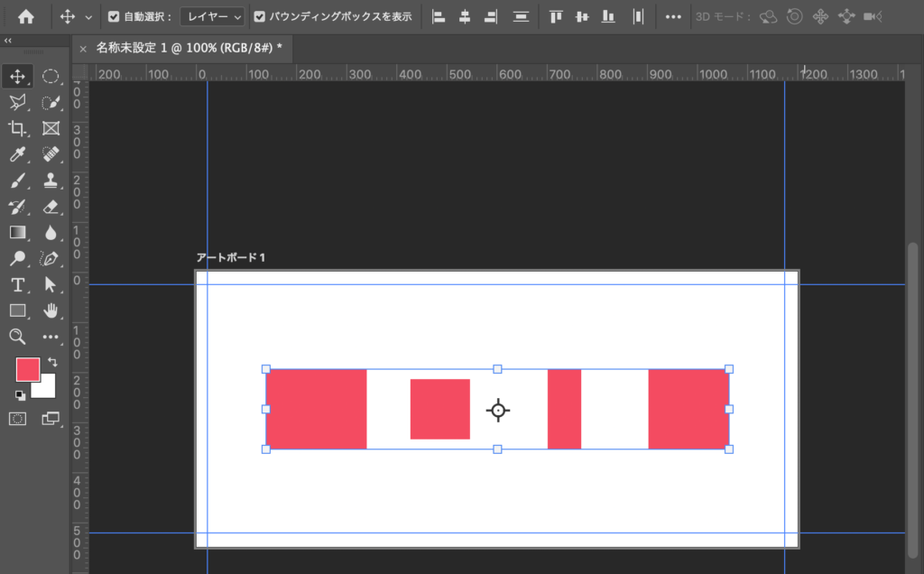924x574 pixels.
Task: Select the Zoom magnifier tool
Action: pyautogui.click(x=17, y=337)
